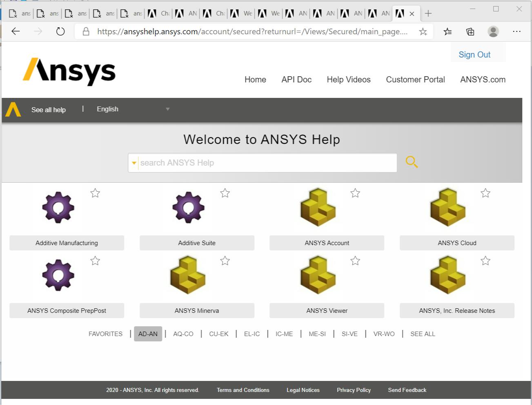Open the Help Videos menu item
The image size is (532, 405).
tap(348, 80)
